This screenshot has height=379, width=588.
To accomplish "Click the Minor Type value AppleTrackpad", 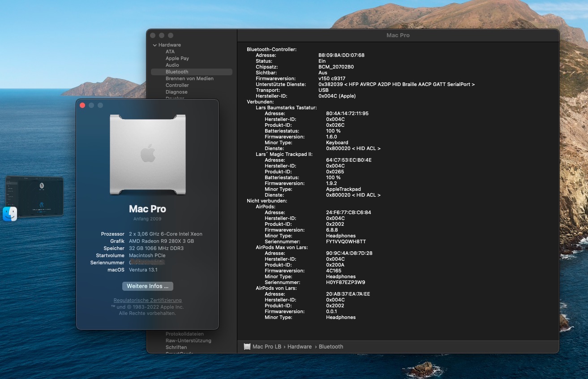I will [x=343, y=189].
